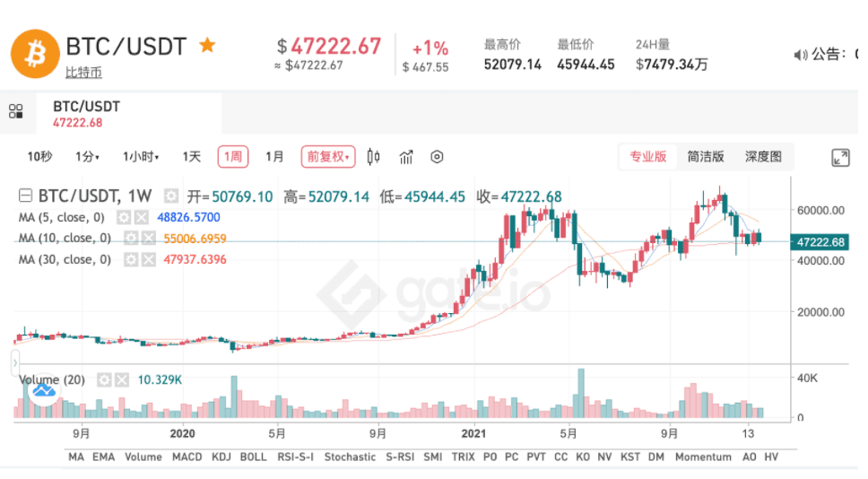The image size is (868, 479).
Task: Select Volume in the indicator bar
Action: [143, 457]
